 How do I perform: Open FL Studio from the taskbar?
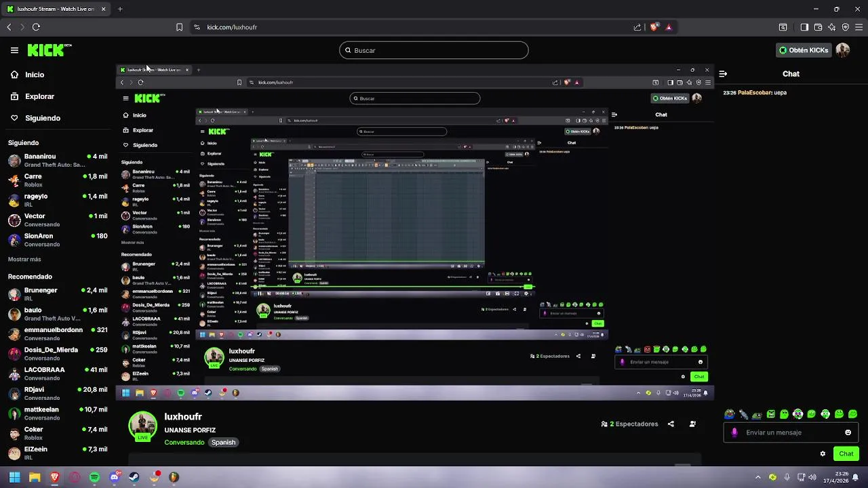[174, 477]
